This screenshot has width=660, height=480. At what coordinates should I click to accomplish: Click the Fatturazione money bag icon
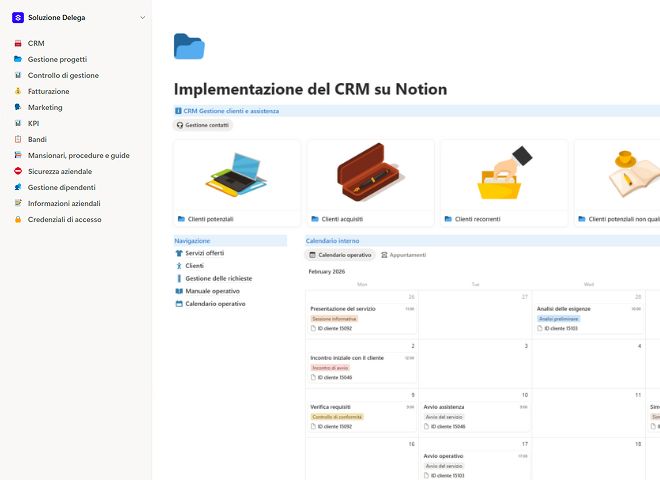coord(18,91)
